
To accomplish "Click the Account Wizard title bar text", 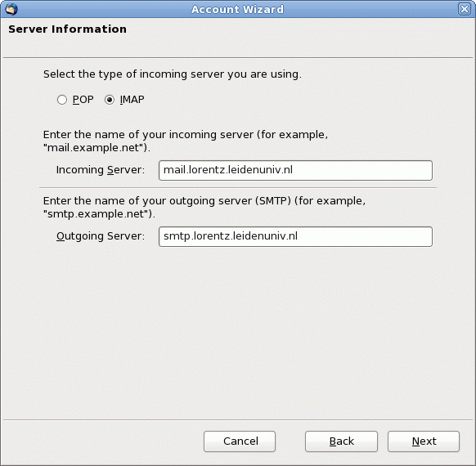I will tap(237, 10).
